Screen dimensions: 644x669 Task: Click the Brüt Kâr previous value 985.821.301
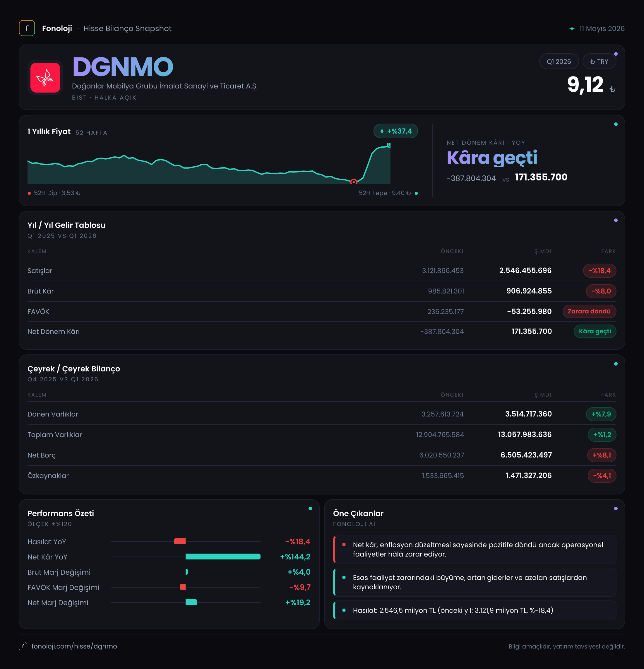[x=446, y=291]
